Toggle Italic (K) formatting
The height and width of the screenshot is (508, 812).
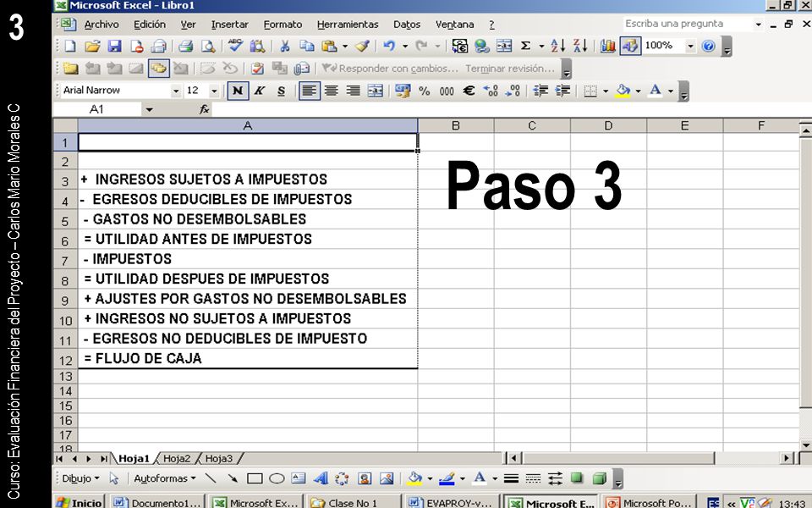[260, 91]
